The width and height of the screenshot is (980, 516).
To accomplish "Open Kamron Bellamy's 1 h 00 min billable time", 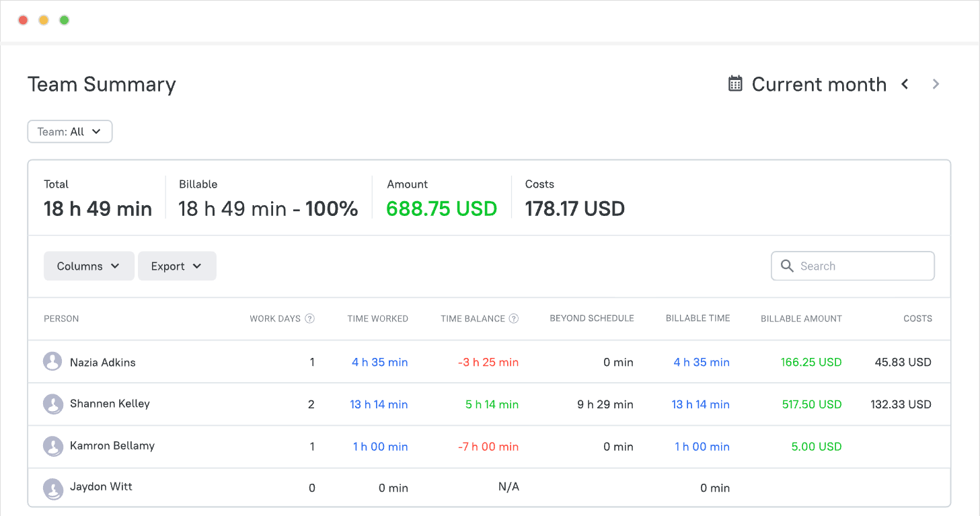I will [x=702, y=447].
